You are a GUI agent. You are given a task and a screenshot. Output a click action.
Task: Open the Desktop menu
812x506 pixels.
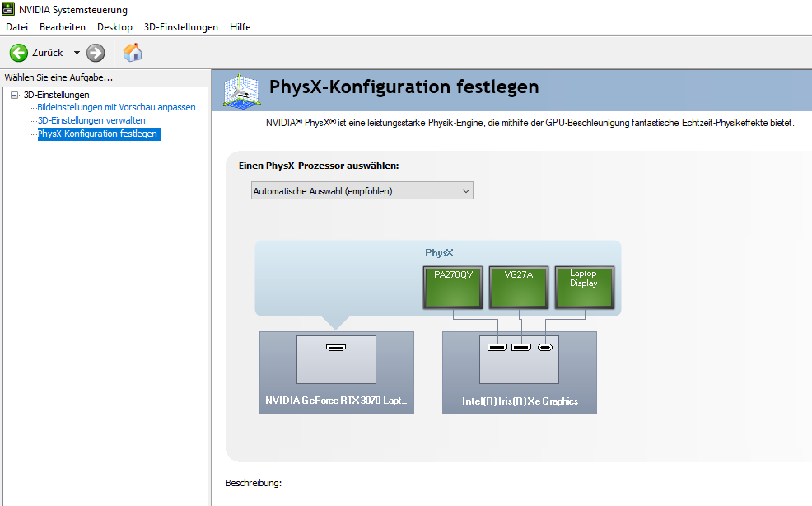[x=115, y=27]
